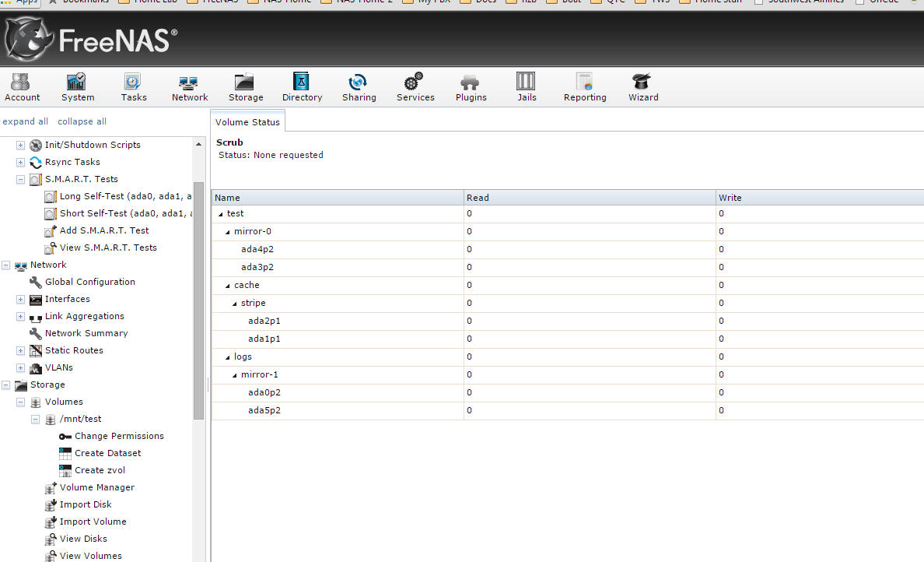Open the Tasks toolbar icon

click(x=133, y=86)
